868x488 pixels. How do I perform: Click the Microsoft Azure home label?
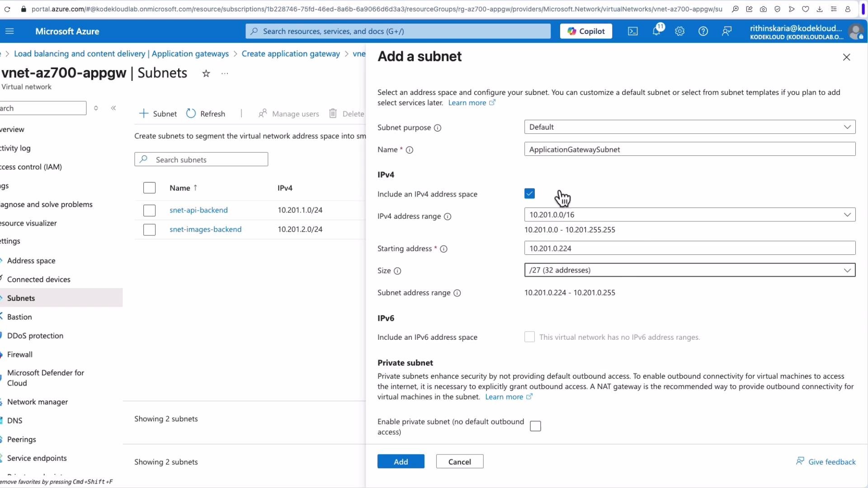point(67,31)
